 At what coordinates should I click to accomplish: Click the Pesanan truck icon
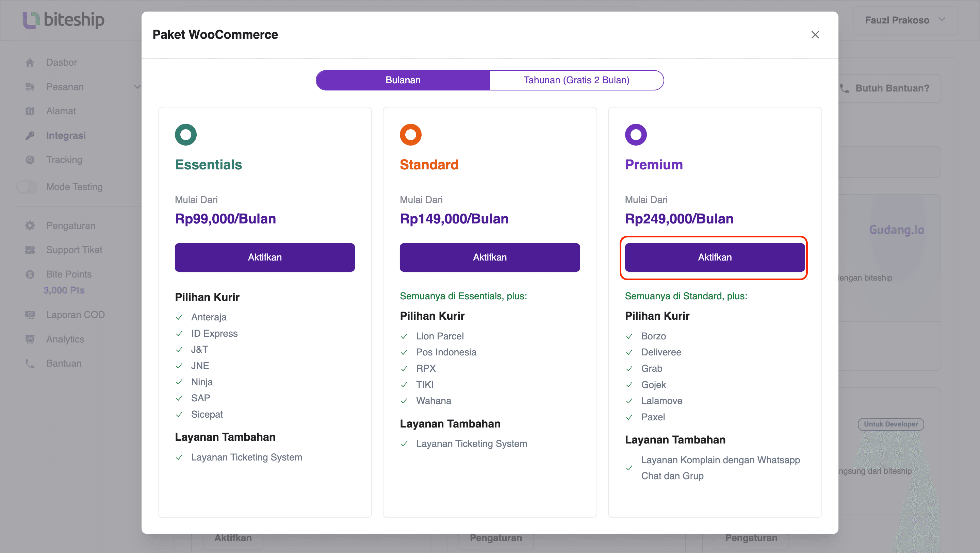tap(30, 87)
